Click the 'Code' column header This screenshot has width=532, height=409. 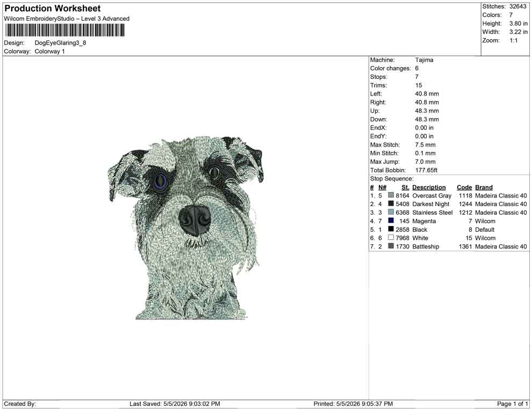[x=464, y=187]
